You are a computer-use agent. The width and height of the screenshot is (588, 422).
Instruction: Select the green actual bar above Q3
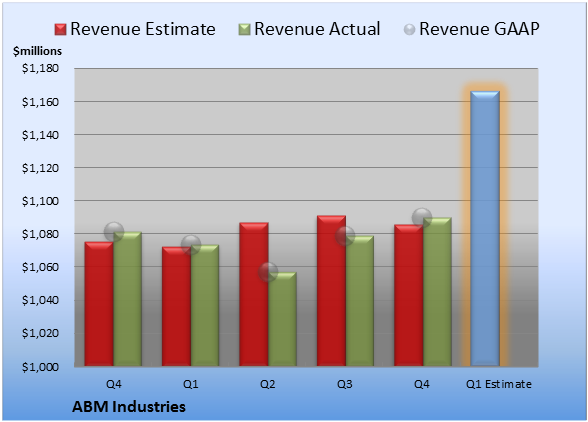coord(360,301)
